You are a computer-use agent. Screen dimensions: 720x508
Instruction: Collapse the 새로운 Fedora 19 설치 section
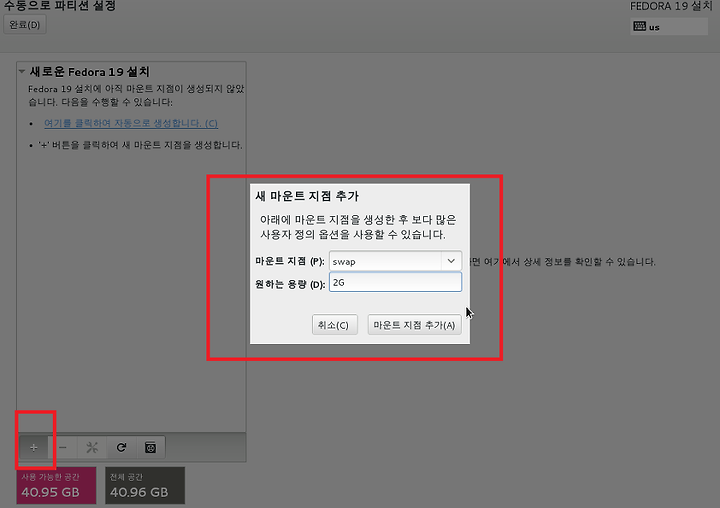(x=22, y=71)
